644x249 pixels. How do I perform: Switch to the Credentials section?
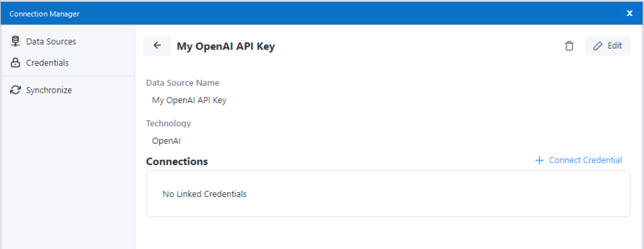pyautogui.click(x=47, y=63)
